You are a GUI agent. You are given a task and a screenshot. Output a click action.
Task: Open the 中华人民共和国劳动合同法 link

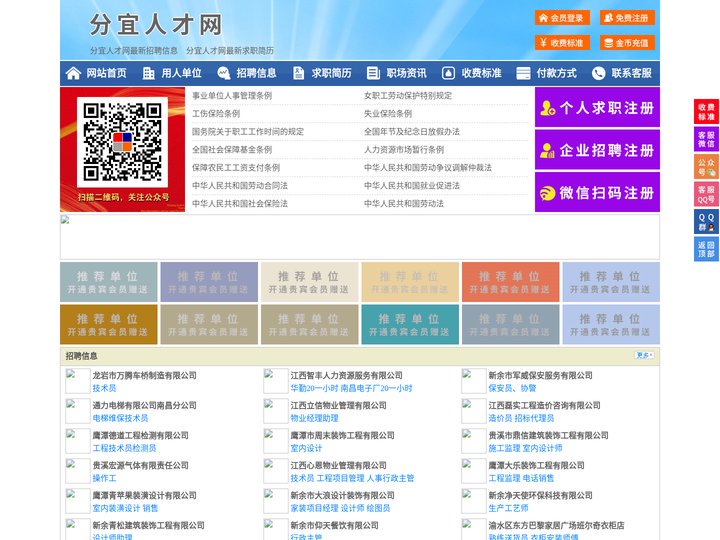240,186
